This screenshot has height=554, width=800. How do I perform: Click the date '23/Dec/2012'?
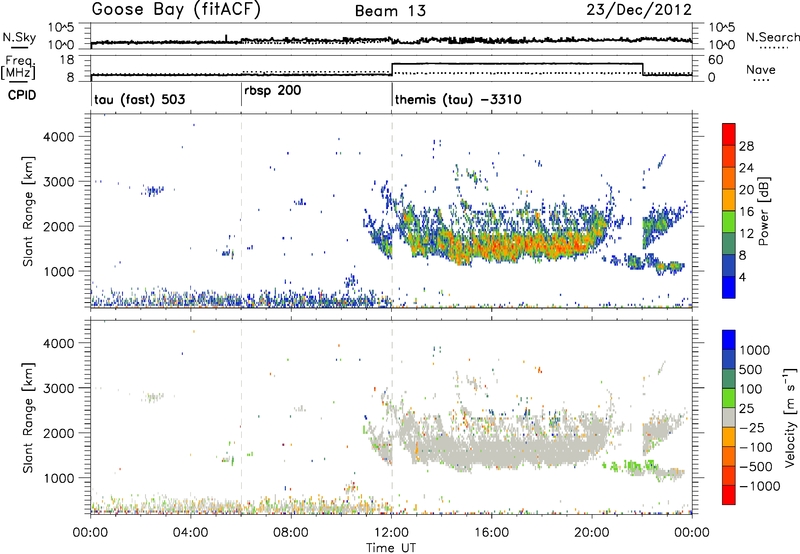639,10
